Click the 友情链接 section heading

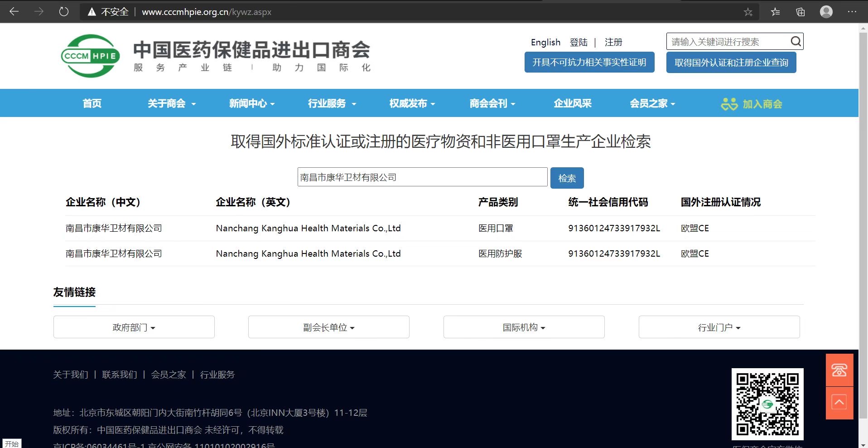tap(74, 292)
